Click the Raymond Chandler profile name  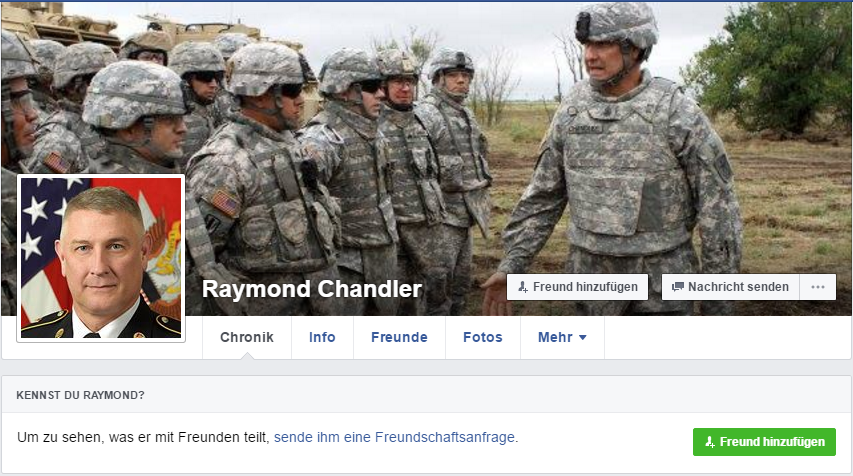click(312, 289)
